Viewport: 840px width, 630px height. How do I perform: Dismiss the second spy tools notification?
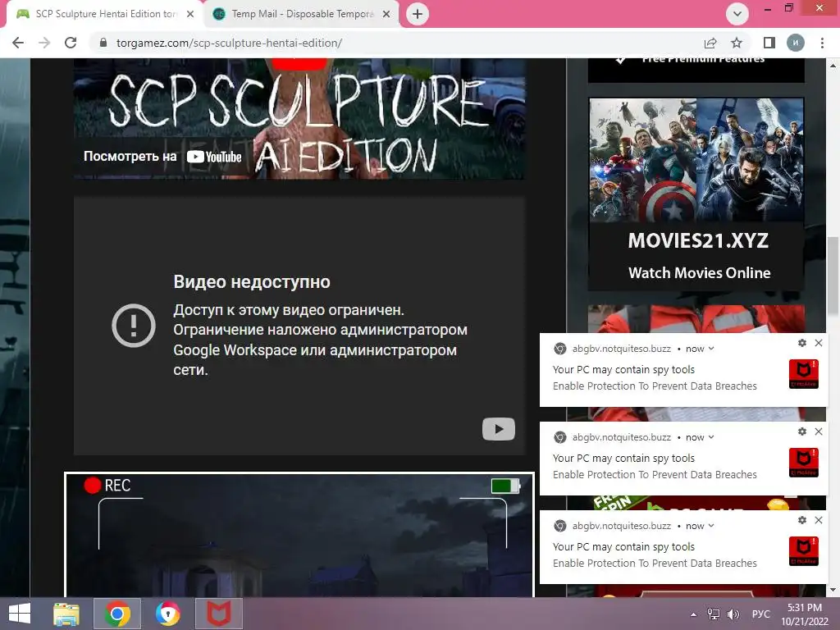coord(819,431)
